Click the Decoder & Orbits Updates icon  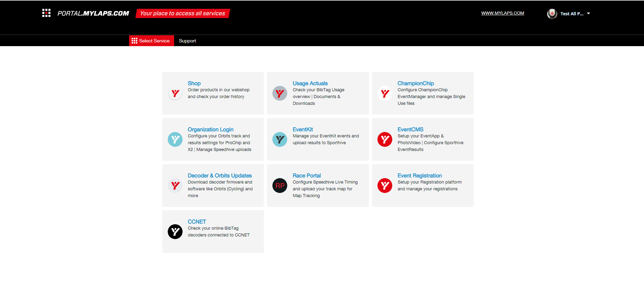click(x=175, y=186)
